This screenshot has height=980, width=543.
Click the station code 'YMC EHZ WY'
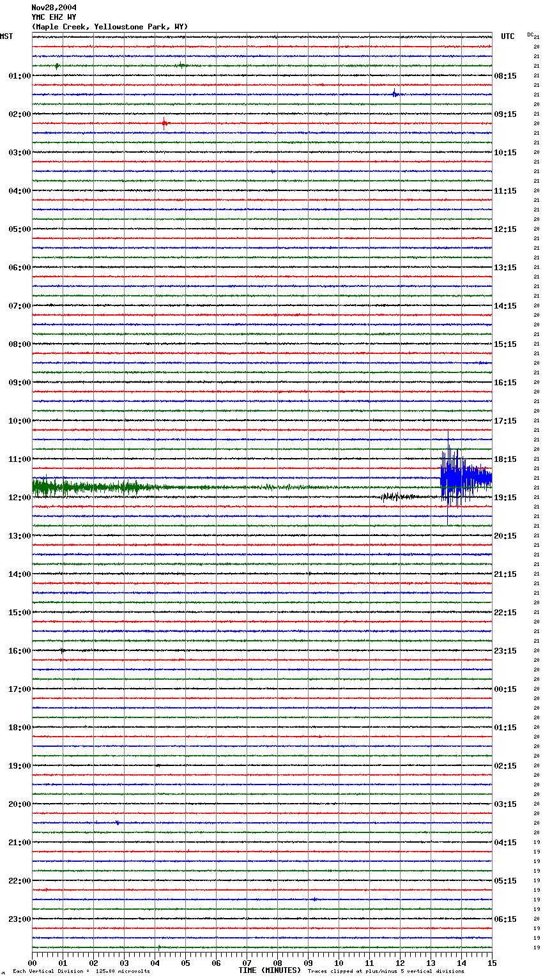click(54, 17)
